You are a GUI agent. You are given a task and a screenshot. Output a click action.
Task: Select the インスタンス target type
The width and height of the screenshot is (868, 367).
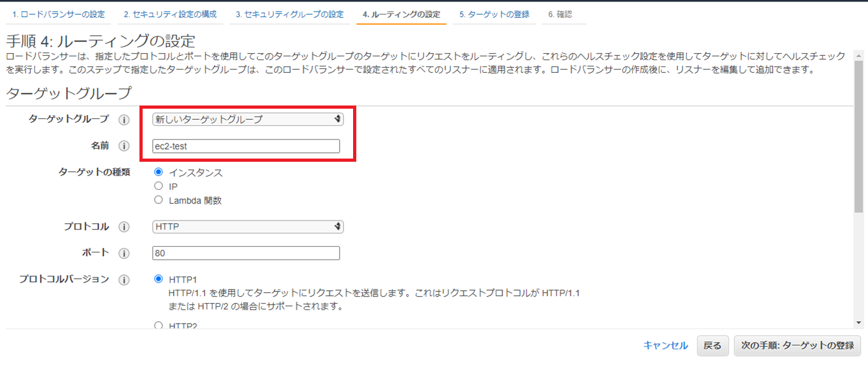(x=159, y=172)
